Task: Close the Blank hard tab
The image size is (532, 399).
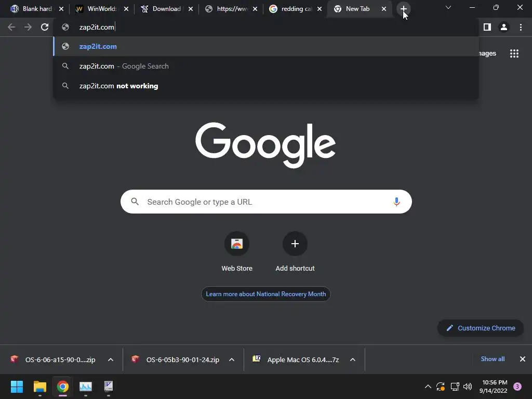Action: tap(61, 9)
